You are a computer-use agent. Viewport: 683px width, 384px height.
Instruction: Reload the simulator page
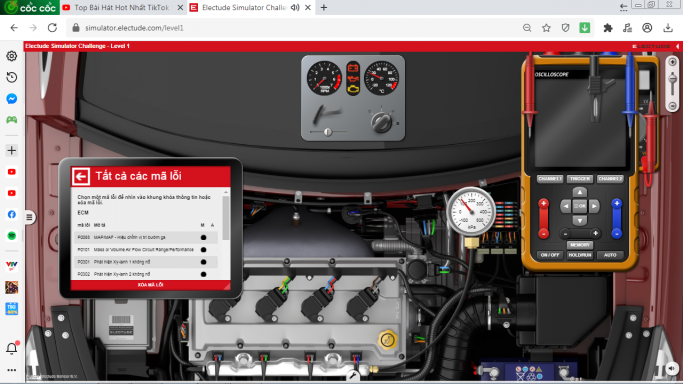(52, 28)
